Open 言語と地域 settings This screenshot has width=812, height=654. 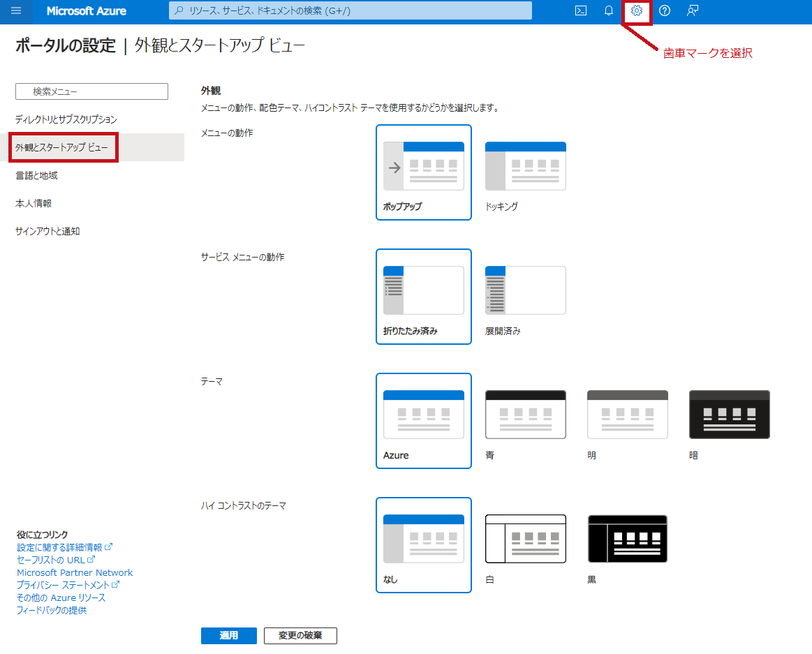pos(36,175)
